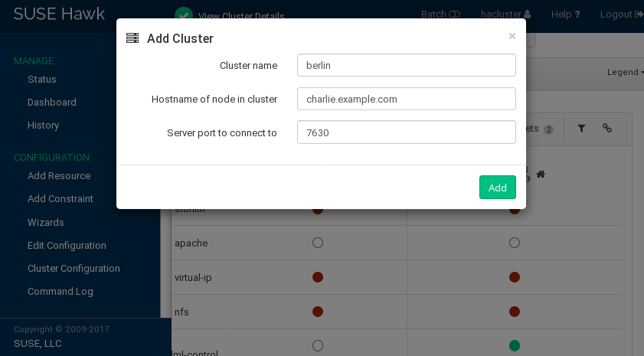Viewport: 644px width, 356px height.
Task: Click the green cluster status checkmark icon
Action: pos(183,15)
